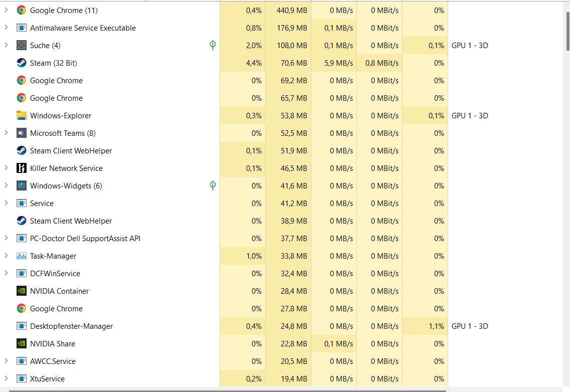Click the Steam (32 Bit) icon
This screenshot has width=570, height=392.
tap(22, 63)
